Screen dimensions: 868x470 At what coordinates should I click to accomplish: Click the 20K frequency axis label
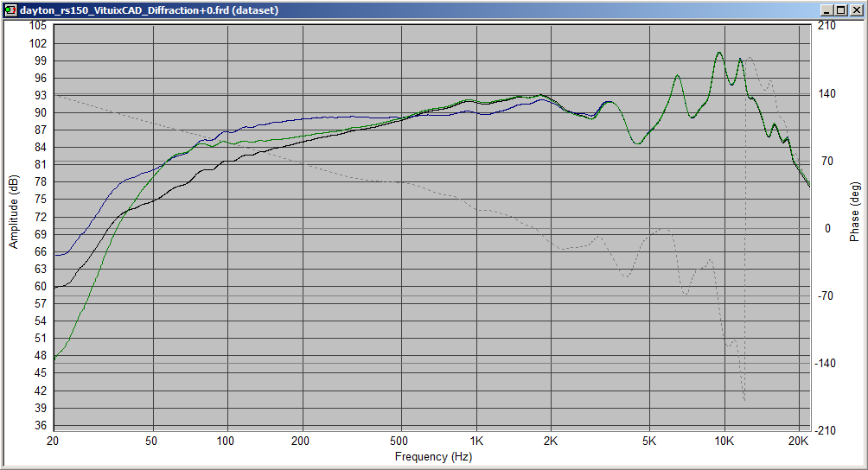[798, 441]
